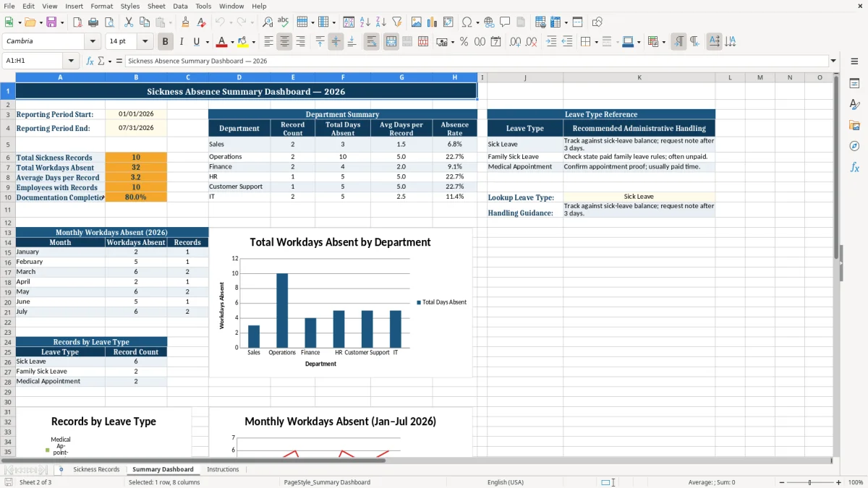Apply red font color swatch
Image resolution: width=868 pixels, height=488 pixels.
pyautogui.click(x=221, y=42)
